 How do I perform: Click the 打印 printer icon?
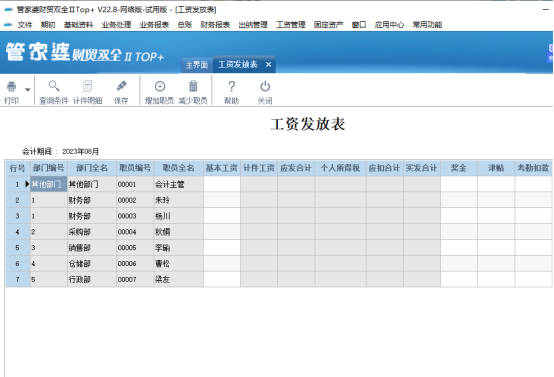(11, 87)
